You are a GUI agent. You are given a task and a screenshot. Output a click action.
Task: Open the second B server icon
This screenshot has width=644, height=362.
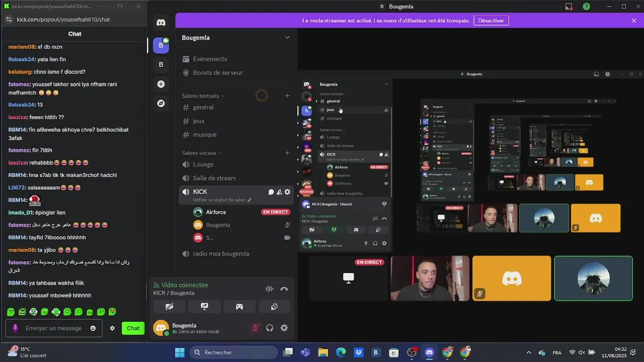point(161,64)
